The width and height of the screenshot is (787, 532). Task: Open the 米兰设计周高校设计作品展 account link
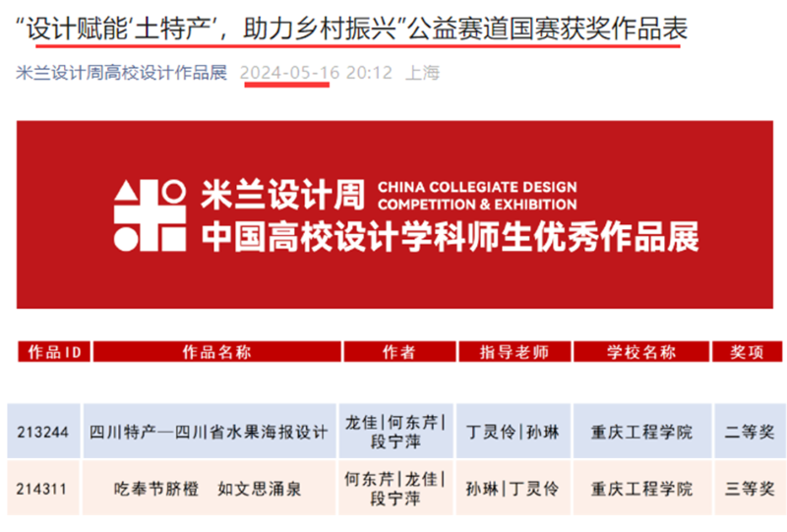click(x=122, y=74)
